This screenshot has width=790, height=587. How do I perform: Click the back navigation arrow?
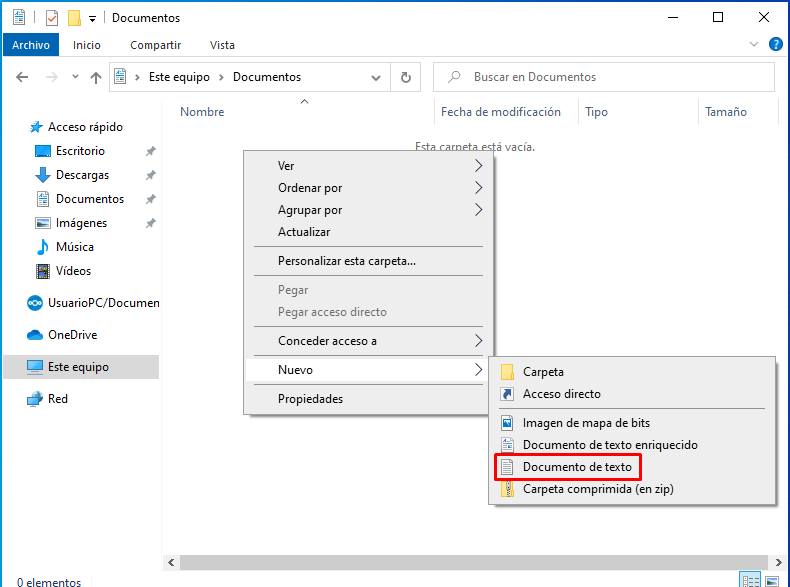coord(22,77)
